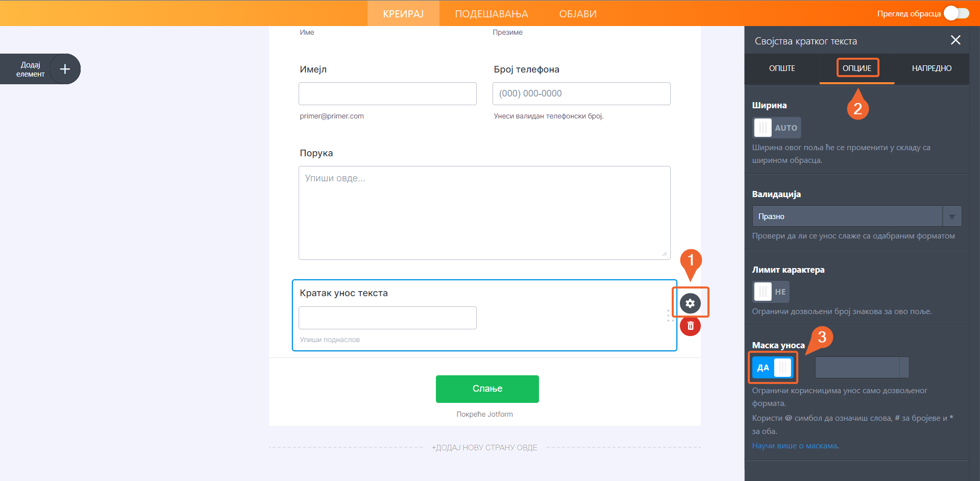The width and height of the screenshot is (980, 481).
Task: Switch to the ОПШТЕ tab
Action: tap(782, 68)
